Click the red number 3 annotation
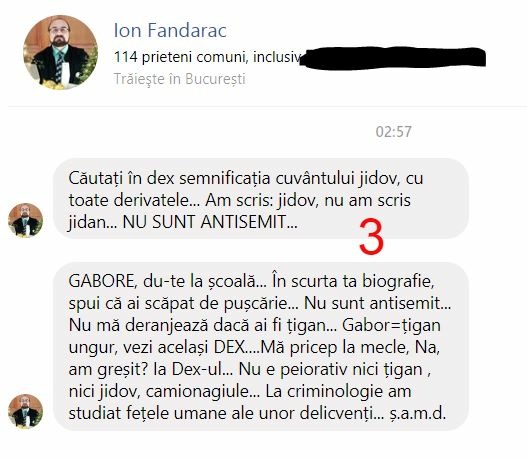Image resolution: width=527 pixels, height=458 pixels. coord(371,237)
